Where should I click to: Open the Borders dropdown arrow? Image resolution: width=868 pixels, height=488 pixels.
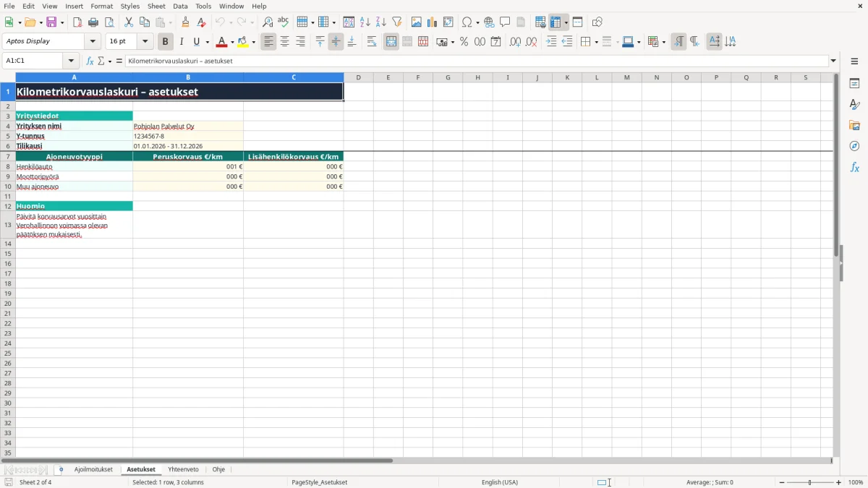(x=595, y=42)
